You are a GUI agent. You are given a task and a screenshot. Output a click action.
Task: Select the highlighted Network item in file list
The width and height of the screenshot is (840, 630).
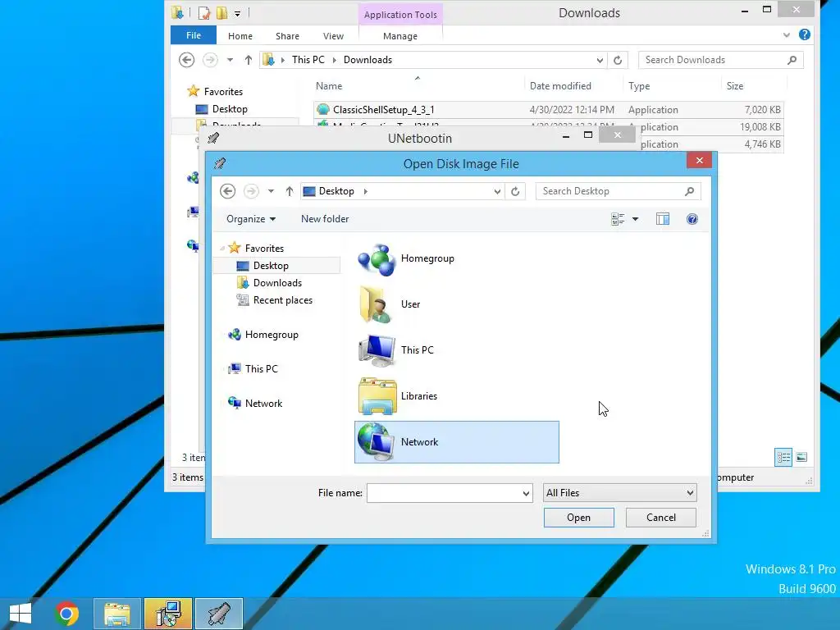(456, 442)
